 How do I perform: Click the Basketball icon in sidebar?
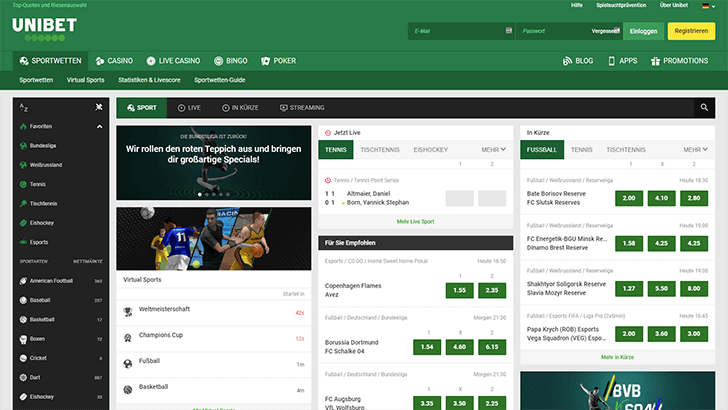[x=23, y=319]
